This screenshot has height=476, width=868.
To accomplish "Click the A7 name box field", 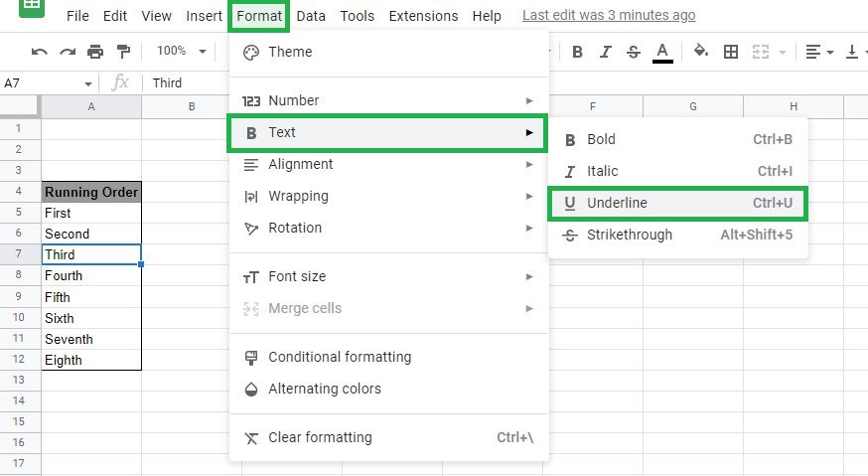I will [48, 83].
